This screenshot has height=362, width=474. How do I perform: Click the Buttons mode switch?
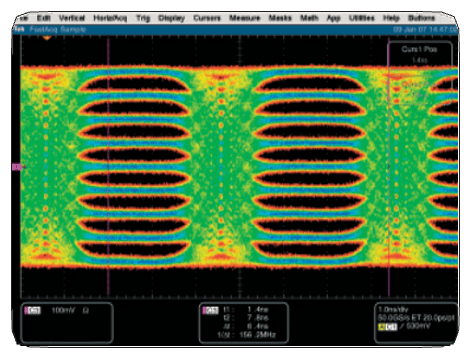click(421, 18)
